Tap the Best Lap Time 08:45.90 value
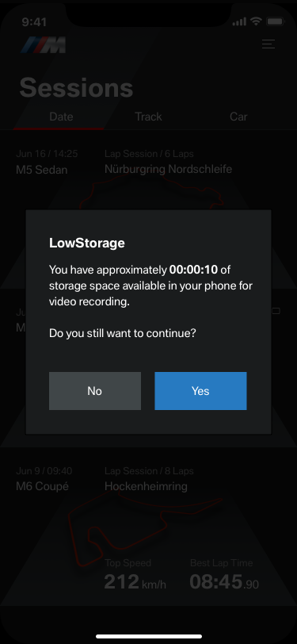 tap(224, 581)
